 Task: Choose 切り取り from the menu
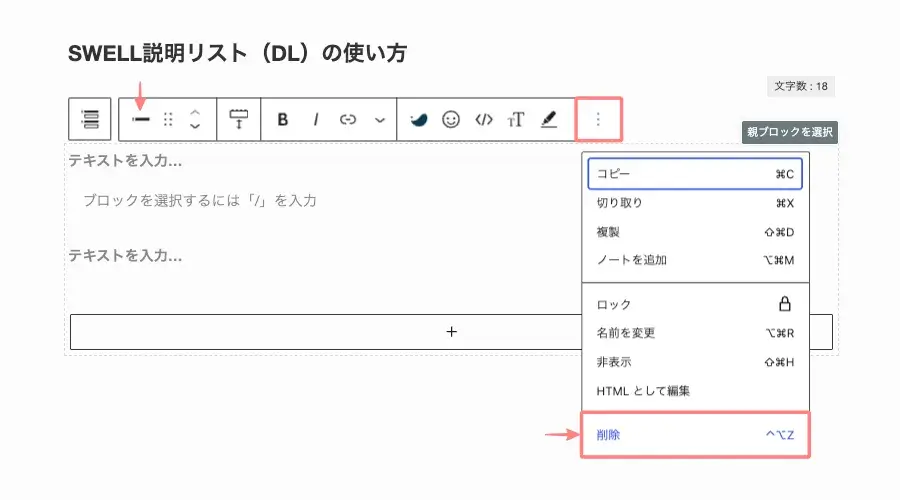(695, 203)
